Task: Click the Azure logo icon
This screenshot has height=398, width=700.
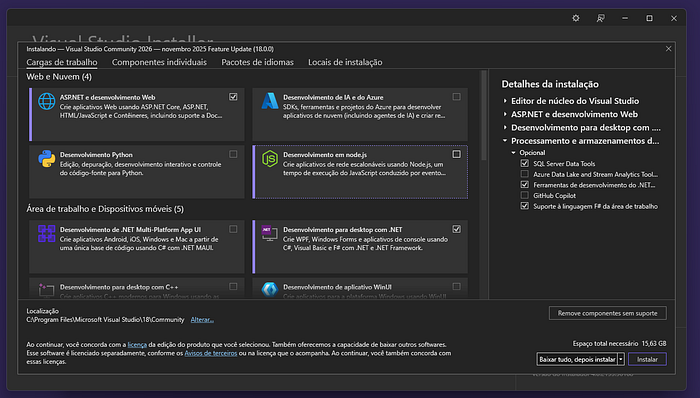Action: point(270,101)
